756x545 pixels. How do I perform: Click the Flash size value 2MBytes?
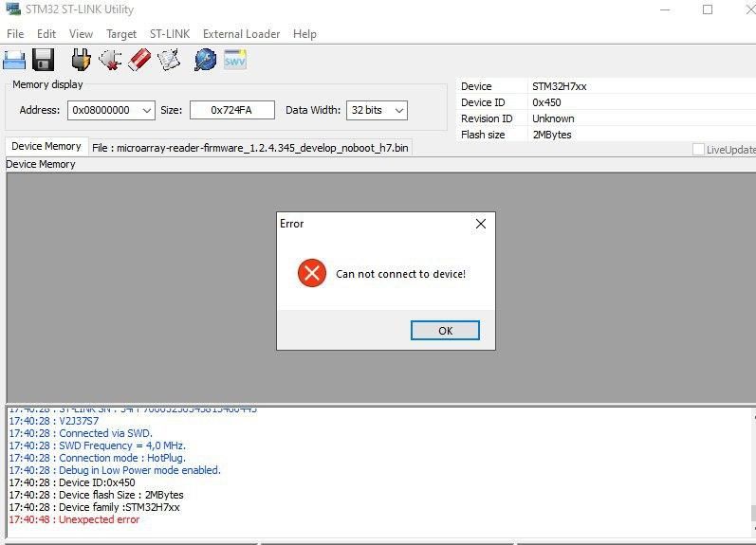(x=551, y=135)
